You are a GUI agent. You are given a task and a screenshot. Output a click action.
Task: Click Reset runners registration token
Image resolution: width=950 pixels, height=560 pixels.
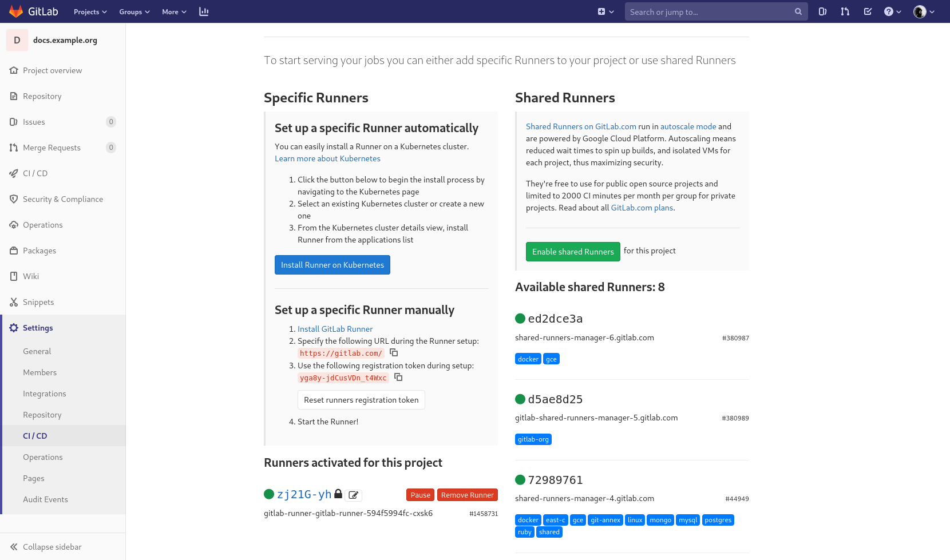pyautogui.click(x=361, y=400)
